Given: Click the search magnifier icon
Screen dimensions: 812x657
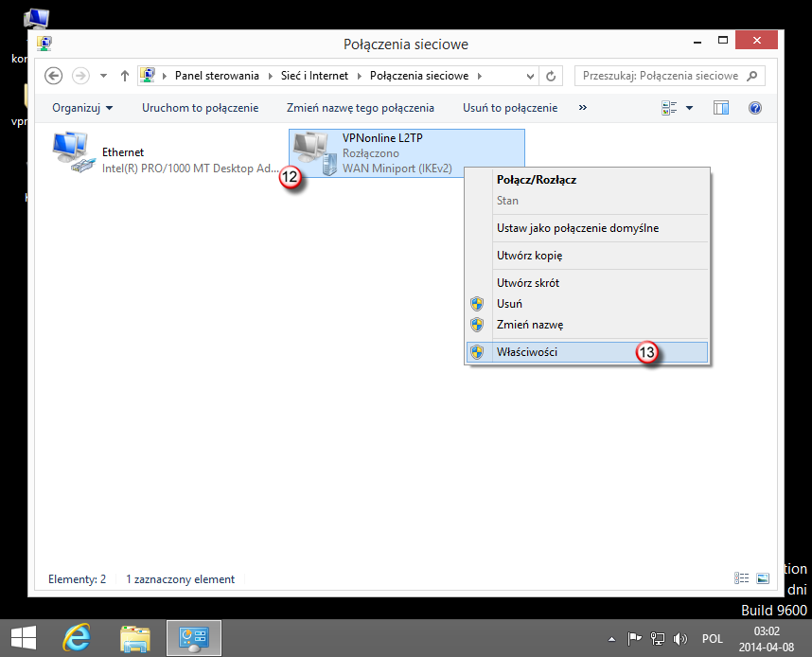Looking at the screenshot, I should point(752,76).
